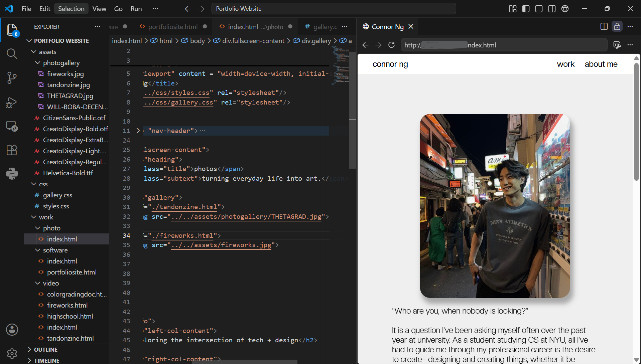Toggle the preview lock icon

coord(617,26)
